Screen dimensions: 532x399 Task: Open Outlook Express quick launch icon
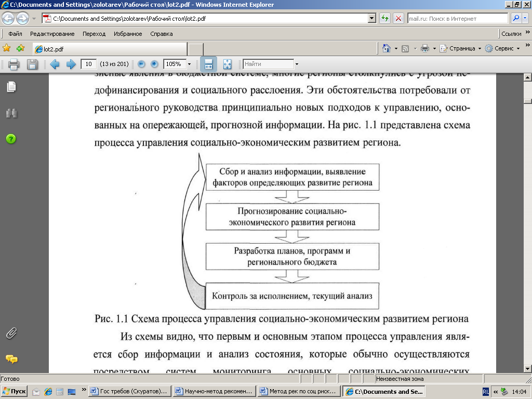tap(36, 392)
